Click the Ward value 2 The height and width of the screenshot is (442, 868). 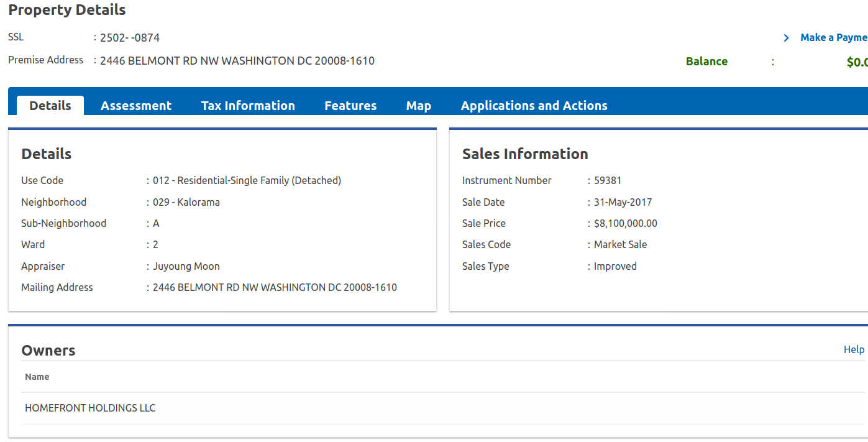(x=155, y=244)
